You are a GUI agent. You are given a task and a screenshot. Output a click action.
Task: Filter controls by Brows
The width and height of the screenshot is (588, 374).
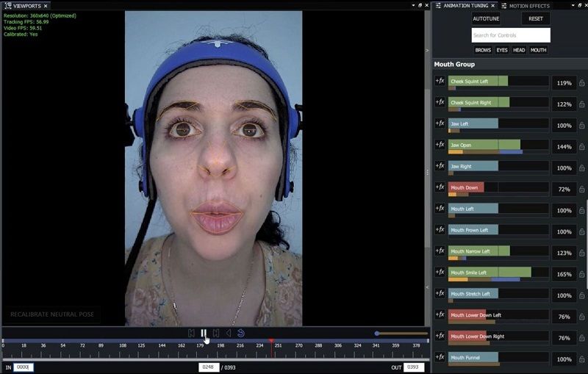point(483,50)
